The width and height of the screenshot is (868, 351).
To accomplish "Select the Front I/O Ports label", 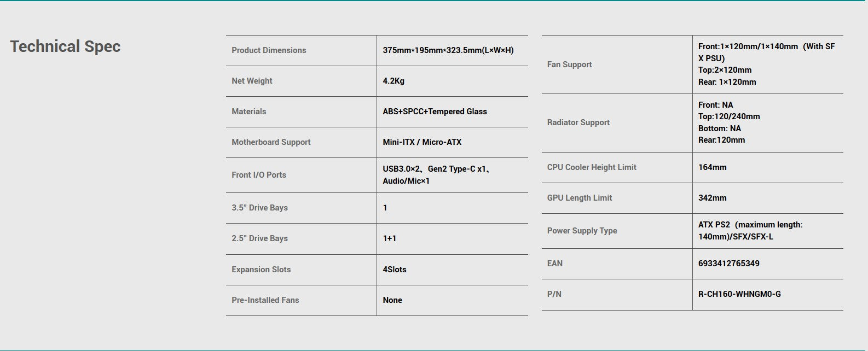I will 259,175.
